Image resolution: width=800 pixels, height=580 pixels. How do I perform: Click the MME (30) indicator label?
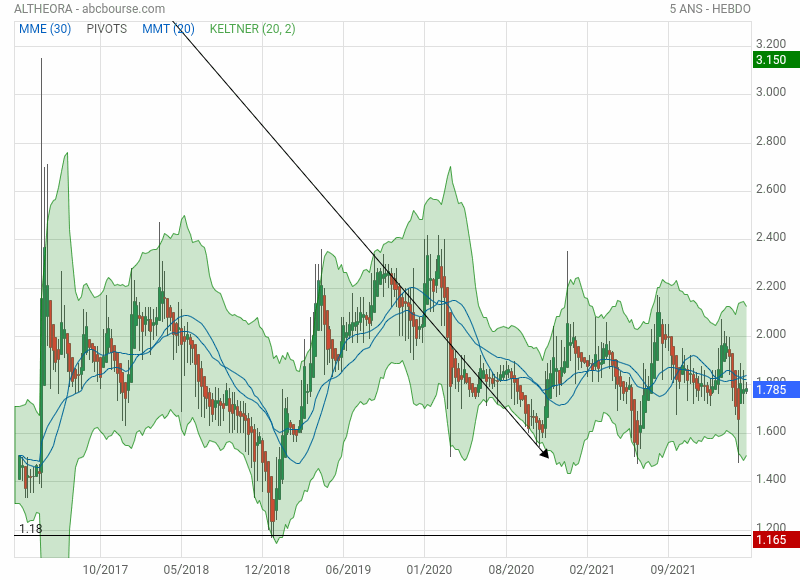45,29
